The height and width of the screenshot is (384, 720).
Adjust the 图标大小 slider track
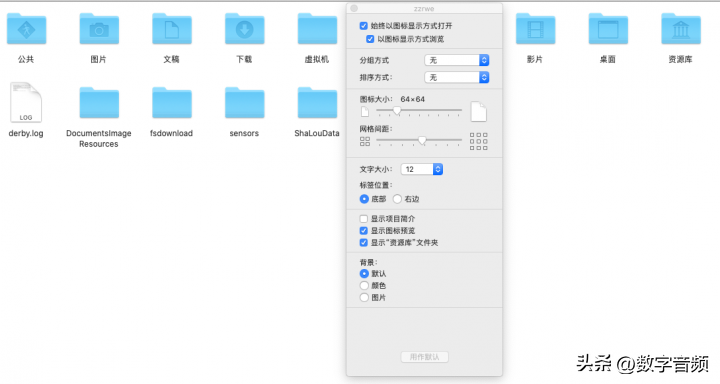click(419, 111)
